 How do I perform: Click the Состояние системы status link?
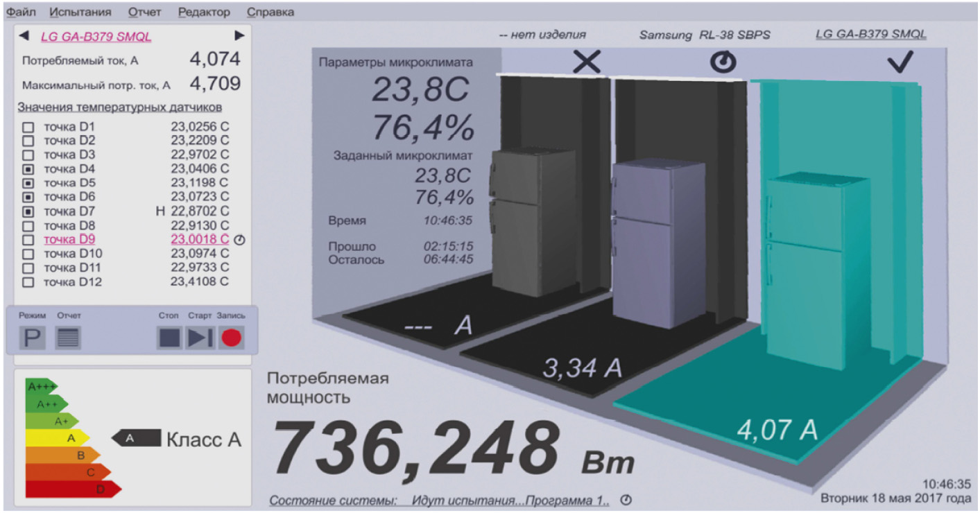(x=439, y=501)
